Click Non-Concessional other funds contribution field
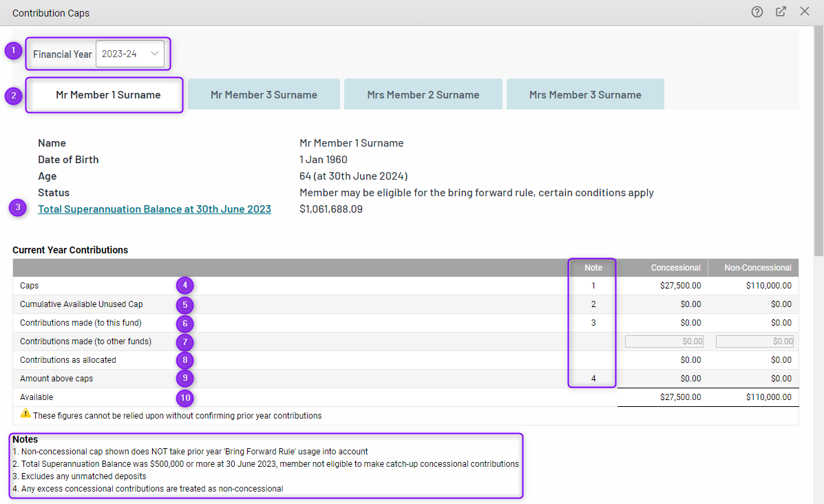Image resolution: width=824 pixels, height=504 pixels. click(x=754, y=342)
